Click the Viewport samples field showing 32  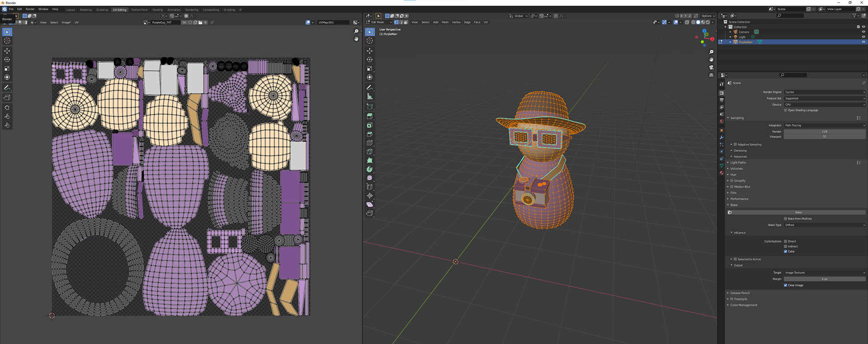click(x=825, y=137)
